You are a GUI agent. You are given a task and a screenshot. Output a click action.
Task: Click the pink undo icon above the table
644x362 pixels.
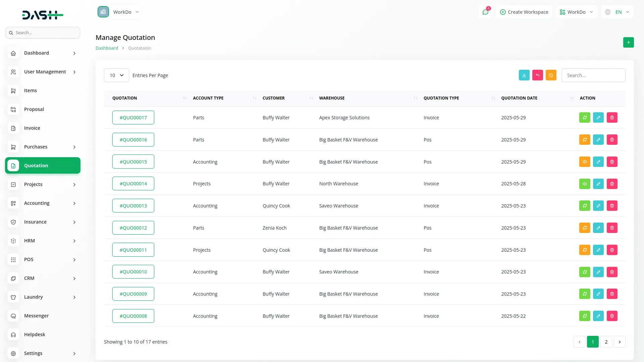pos(537,75)
